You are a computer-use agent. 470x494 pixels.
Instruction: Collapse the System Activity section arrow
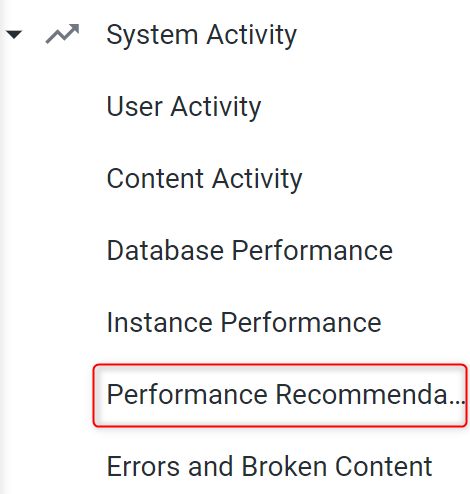(14, 34)
